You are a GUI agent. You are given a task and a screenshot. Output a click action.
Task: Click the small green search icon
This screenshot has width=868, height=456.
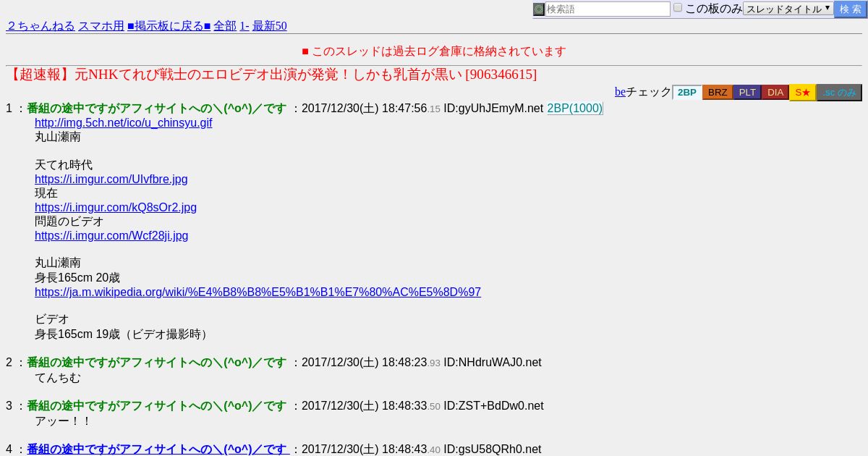(539, 9)
